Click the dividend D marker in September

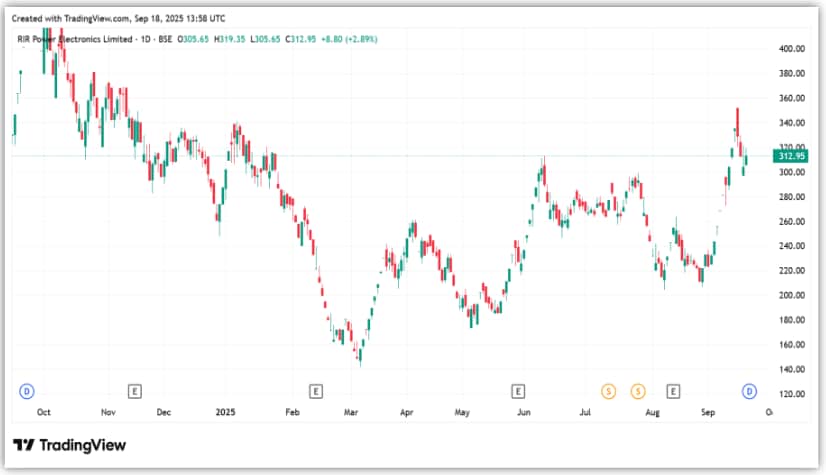(x=747, y=389)
